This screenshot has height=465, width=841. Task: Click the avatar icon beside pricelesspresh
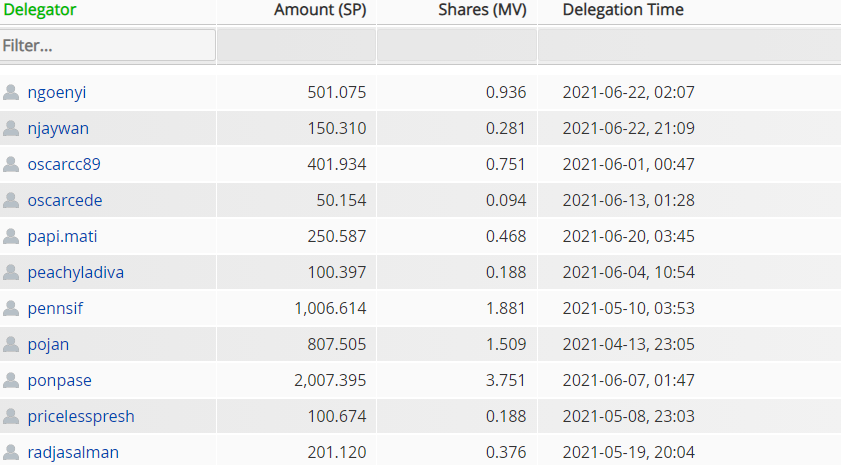click(11, 416)
